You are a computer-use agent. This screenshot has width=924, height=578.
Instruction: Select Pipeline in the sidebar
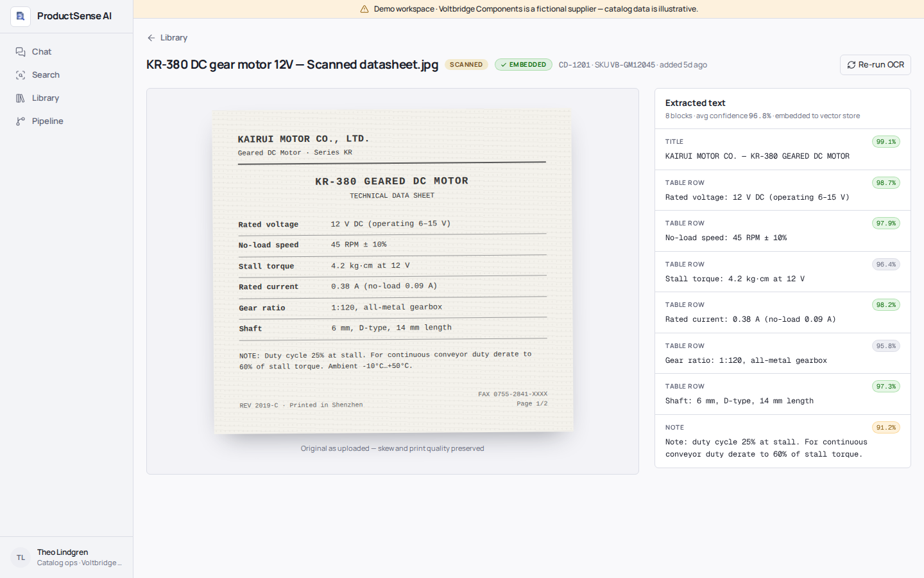pyautogui.click(x=67, y=121)
